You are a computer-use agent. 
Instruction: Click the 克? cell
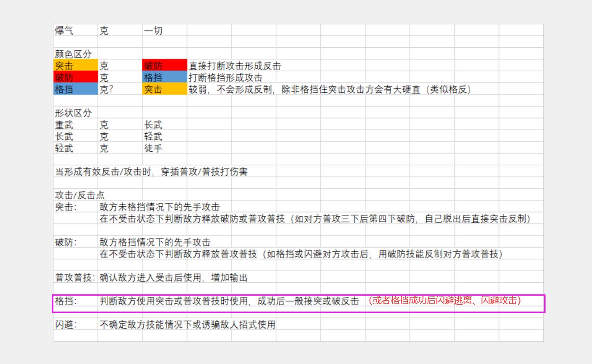click(x=120, y=89)
